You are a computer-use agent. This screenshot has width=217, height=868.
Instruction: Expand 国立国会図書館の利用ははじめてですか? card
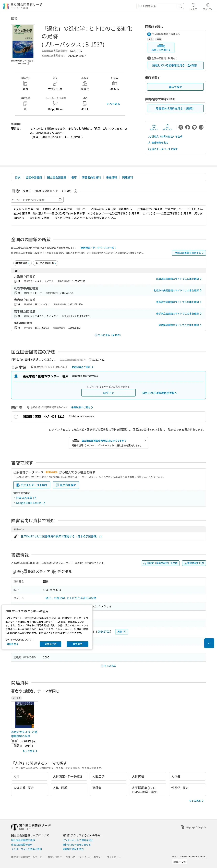click(108, 443)
